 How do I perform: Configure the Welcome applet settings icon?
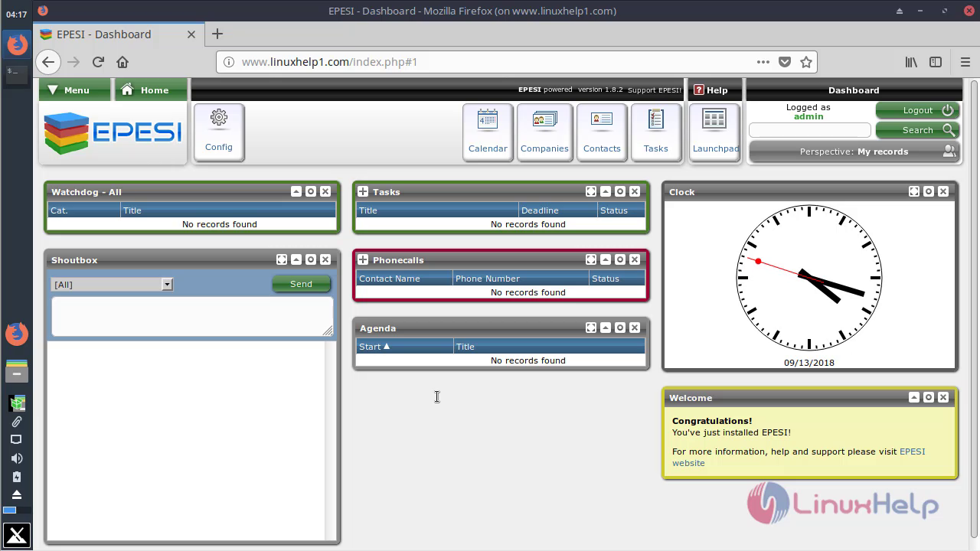coord(929,397)
